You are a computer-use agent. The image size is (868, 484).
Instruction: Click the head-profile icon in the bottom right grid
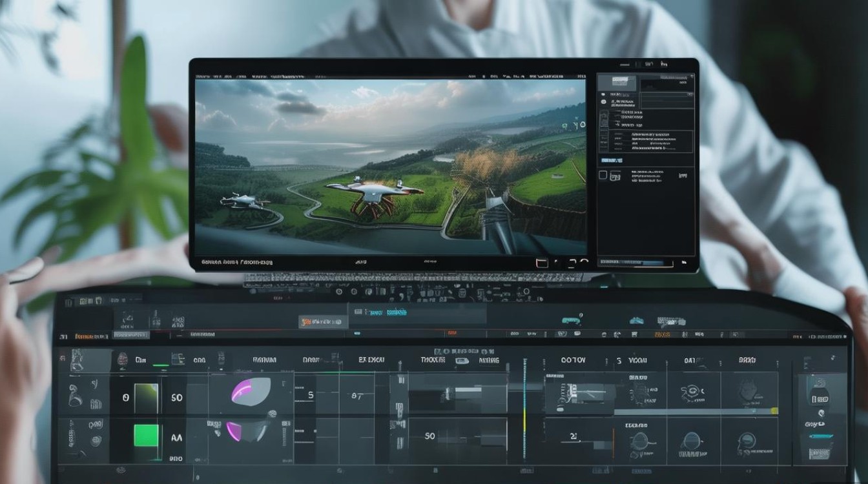click(x=747, y=443)
